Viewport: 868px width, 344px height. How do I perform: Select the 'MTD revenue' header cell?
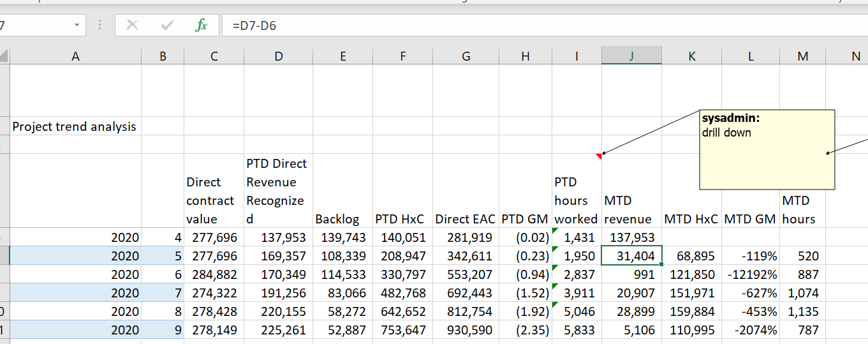(x=631, y=190)
